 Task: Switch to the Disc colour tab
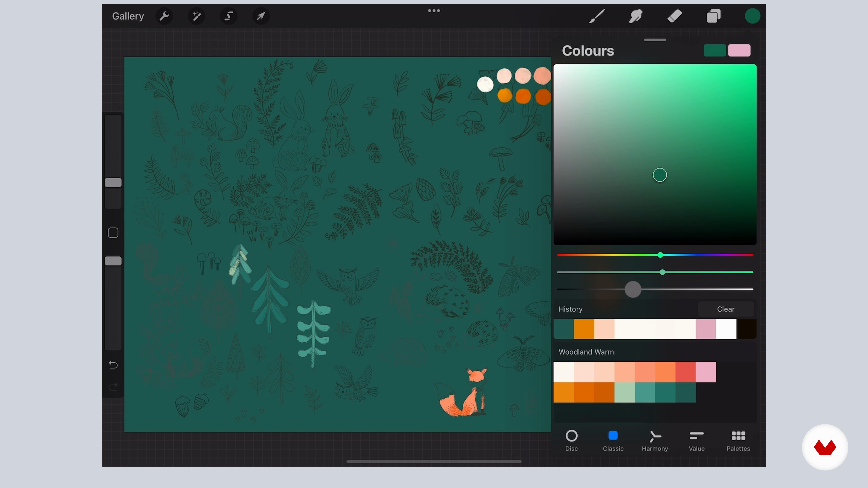click(x=571, y=441)
